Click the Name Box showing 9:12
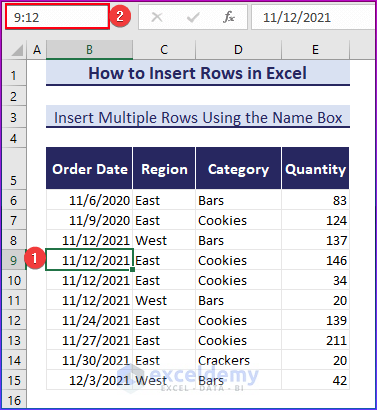Viewport: 377px width, 410px height. 57,17
